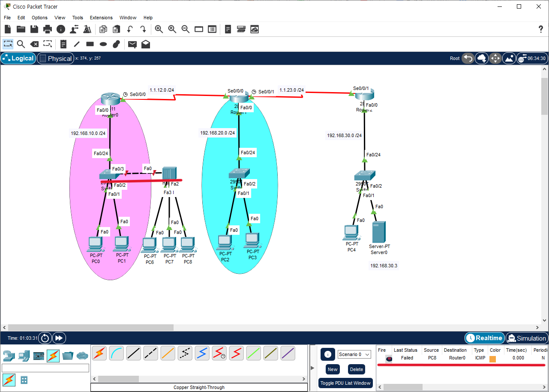
Task: Select the Draw Rectangle tool
Action: pyautogui.click(x=90, y=44)
